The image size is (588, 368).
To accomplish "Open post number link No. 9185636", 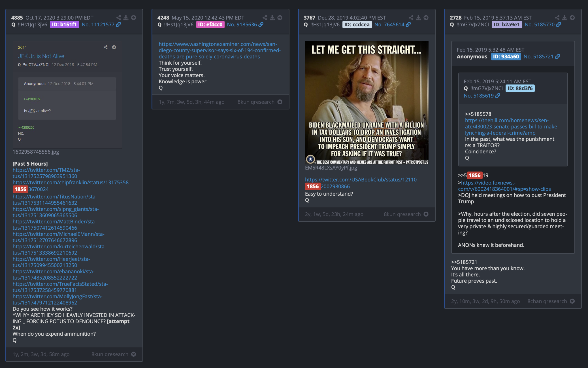I will [x=242, y=25].
